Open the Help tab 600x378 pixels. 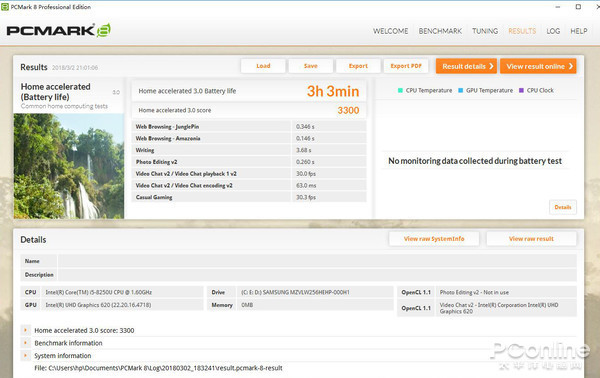pyautogui.click(x=579, y=31)
